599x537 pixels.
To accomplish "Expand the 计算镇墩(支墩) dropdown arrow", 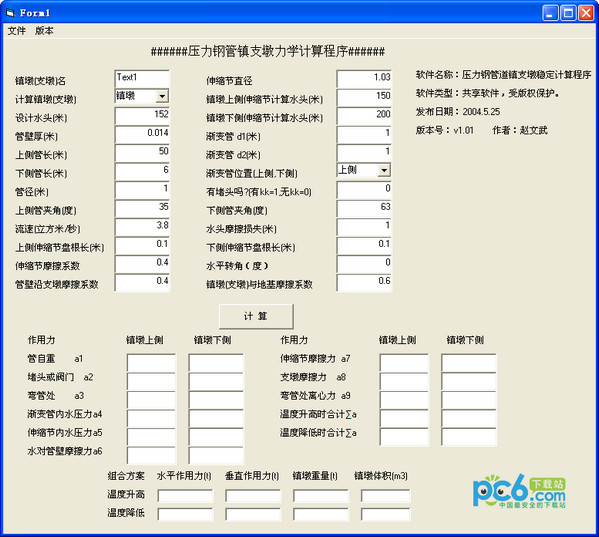I will coord(162,96).
